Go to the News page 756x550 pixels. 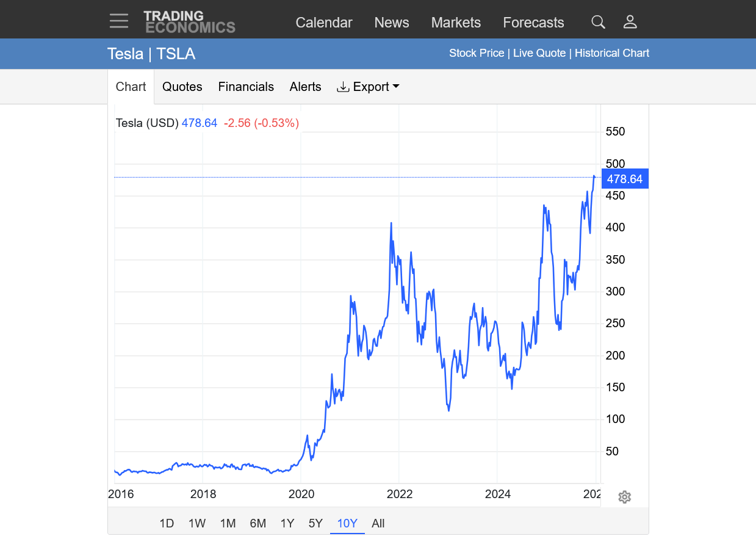click(391, 23)
